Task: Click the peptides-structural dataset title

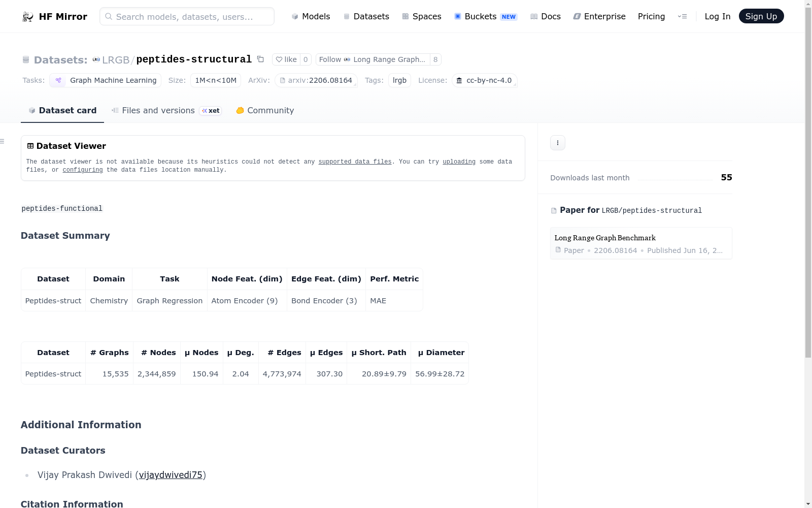Action: pyautogui.click(x=194, y=59)
